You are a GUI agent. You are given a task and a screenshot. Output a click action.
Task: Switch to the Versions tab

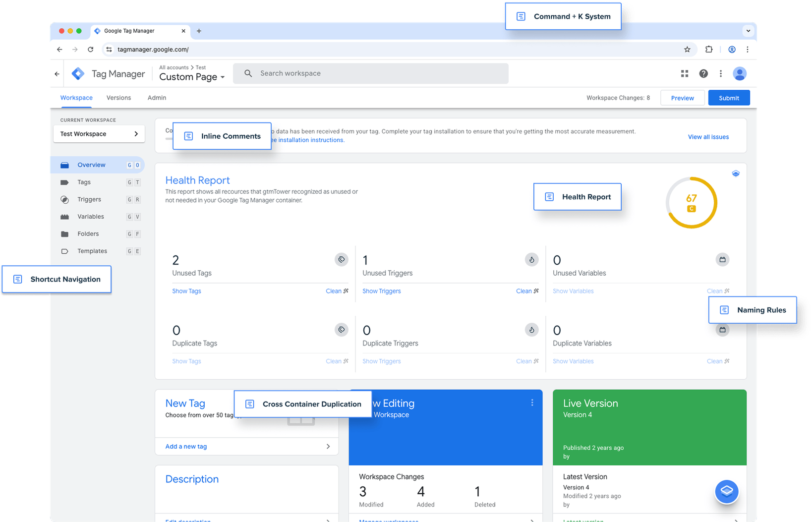(118, 98)
